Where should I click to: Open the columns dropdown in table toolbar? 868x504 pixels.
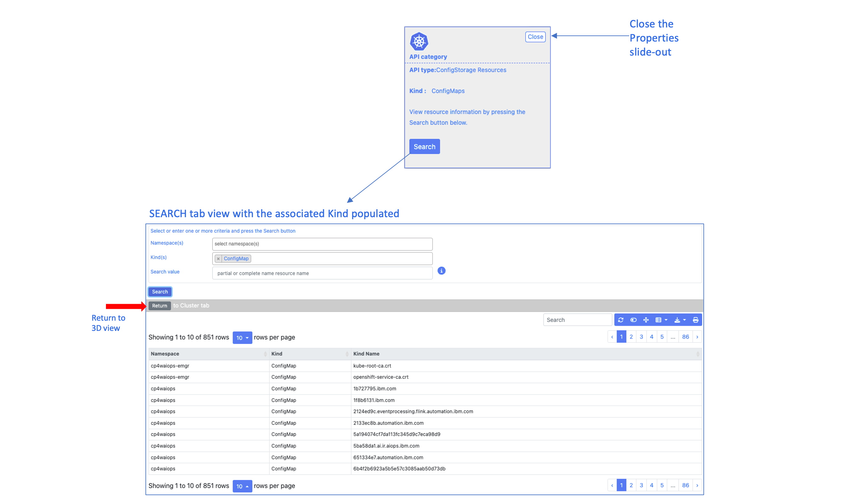coord(661,320)
